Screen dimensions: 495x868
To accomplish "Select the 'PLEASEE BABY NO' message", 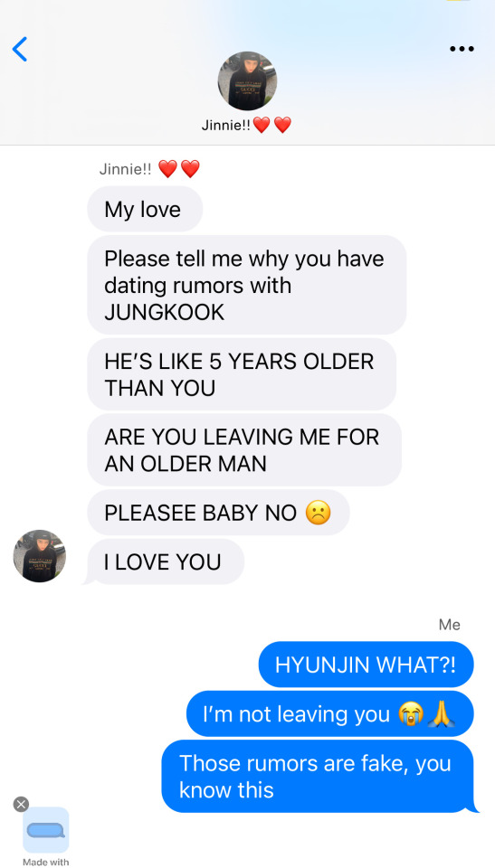I will 218,513.
